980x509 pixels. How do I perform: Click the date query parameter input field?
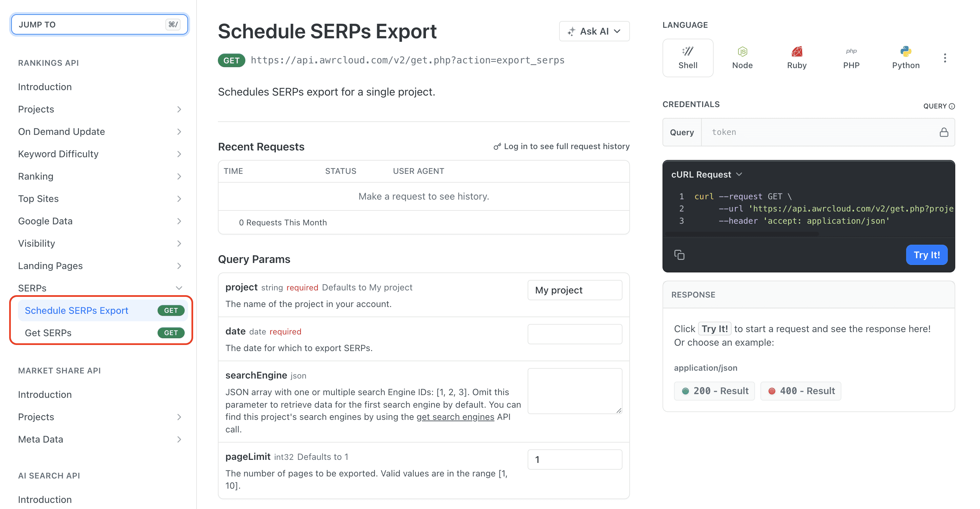tap(574, 333)
